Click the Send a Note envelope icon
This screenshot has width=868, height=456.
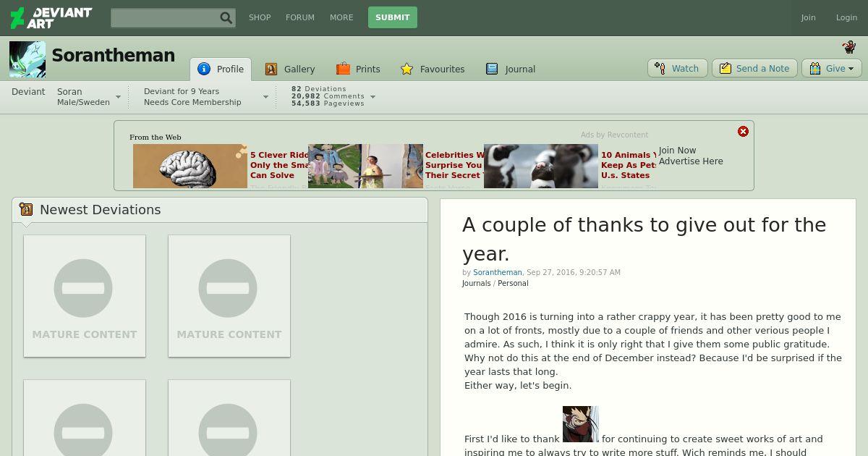pos(726,68)
